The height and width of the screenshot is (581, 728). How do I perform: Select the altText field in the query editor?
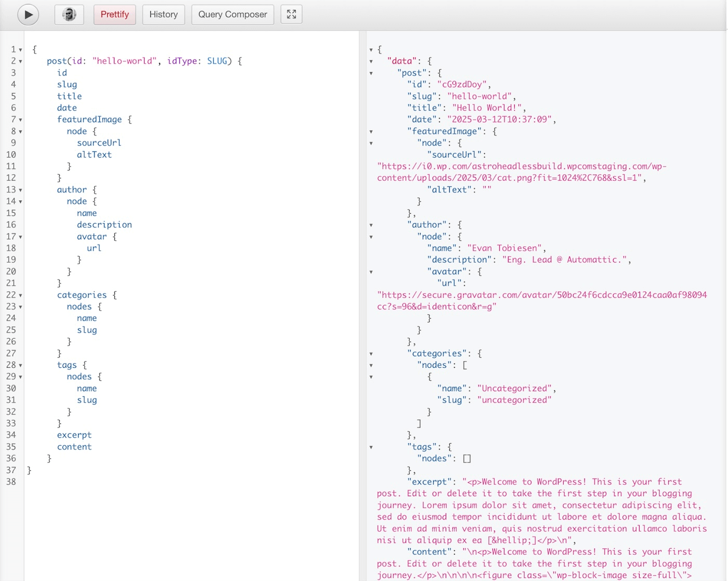(x=94, y=154)
